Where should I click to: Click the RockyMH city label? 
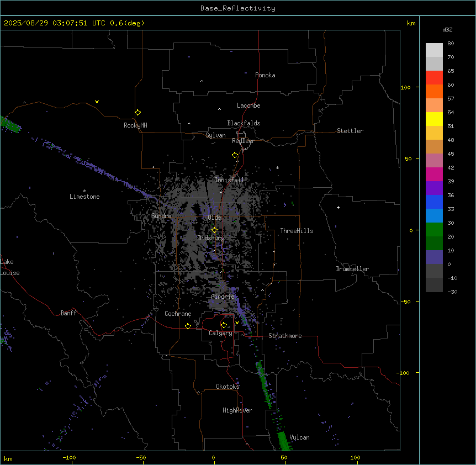coord(135,125)
